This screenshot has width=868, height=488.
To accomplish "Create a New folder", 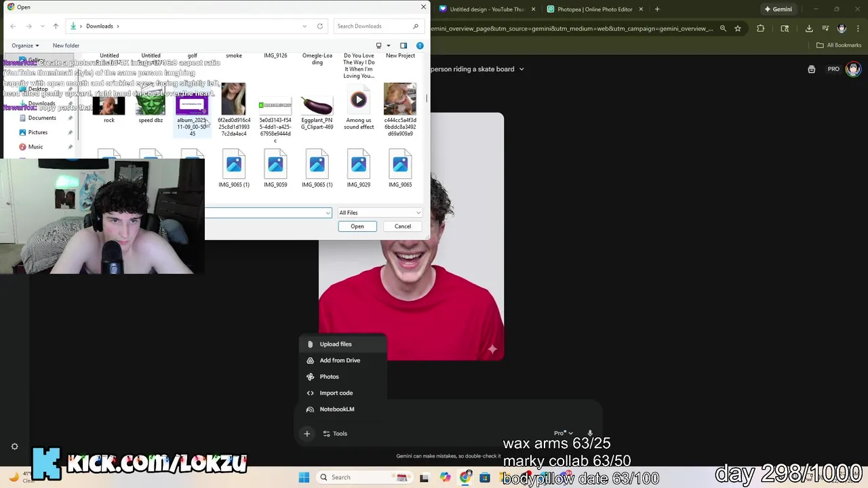I will click(x=66, y=45).
